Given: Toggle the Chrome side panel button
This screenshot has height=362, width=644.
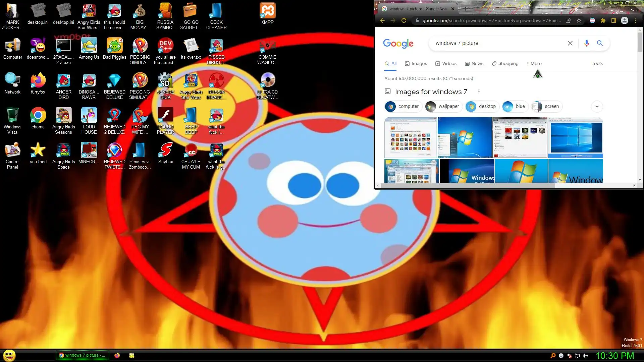Looking at the screenshot, I should pos(613,20).
